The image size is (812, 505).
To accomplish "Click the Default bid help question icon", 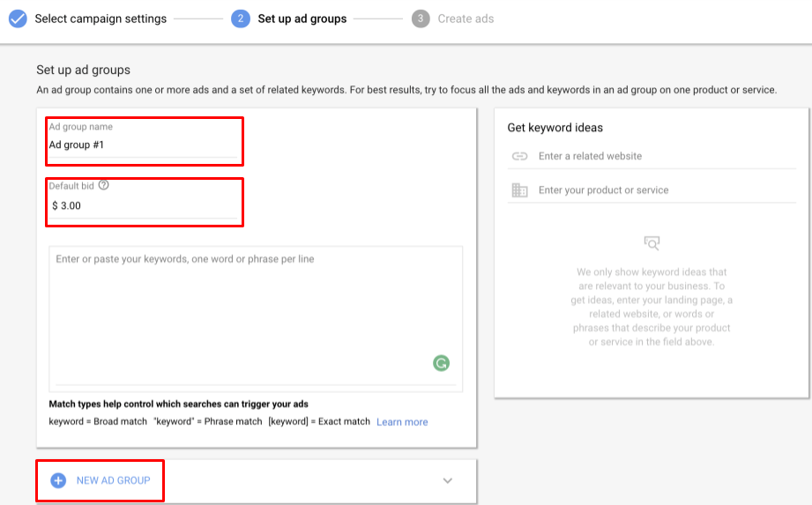I will coord(104,186).
